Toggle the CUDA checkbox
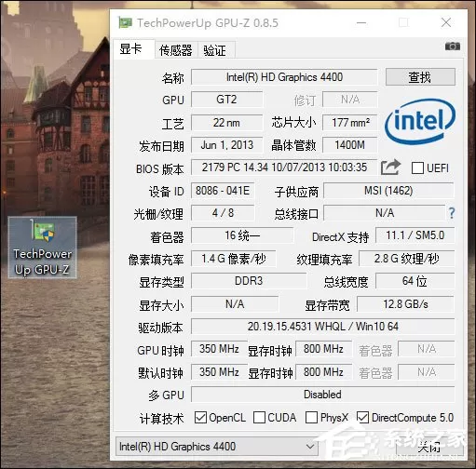 point(259,418)
